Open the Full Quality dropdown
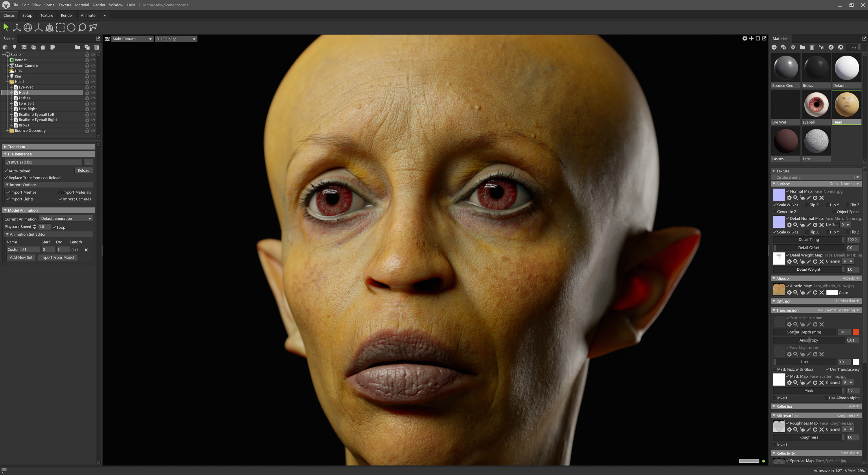Image resolution: width=868 pixels, height=475 pixels. click(x=176, y=39)
